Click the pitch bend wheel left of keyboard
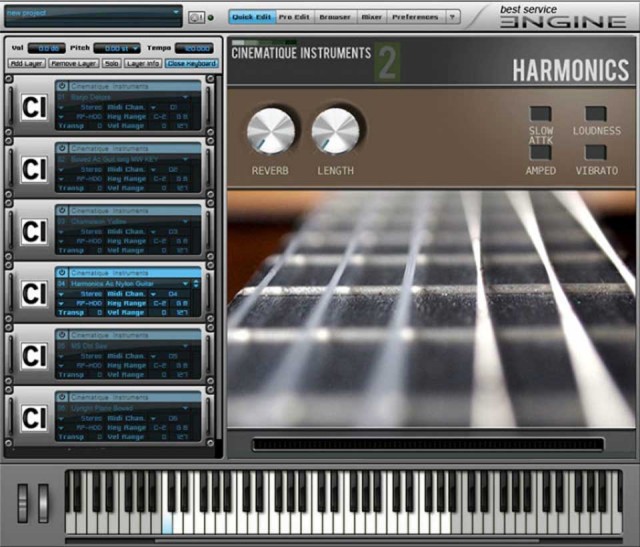The height and width of the screenshot is (547, 640). (x=24, y=503)
